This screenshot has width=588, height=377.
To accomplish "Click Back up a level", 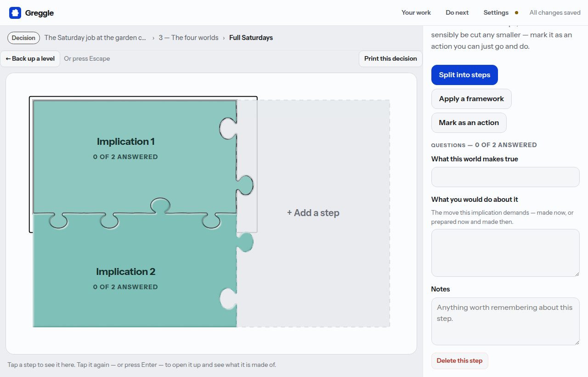I will pyautogui.click(x=30, y=58).
